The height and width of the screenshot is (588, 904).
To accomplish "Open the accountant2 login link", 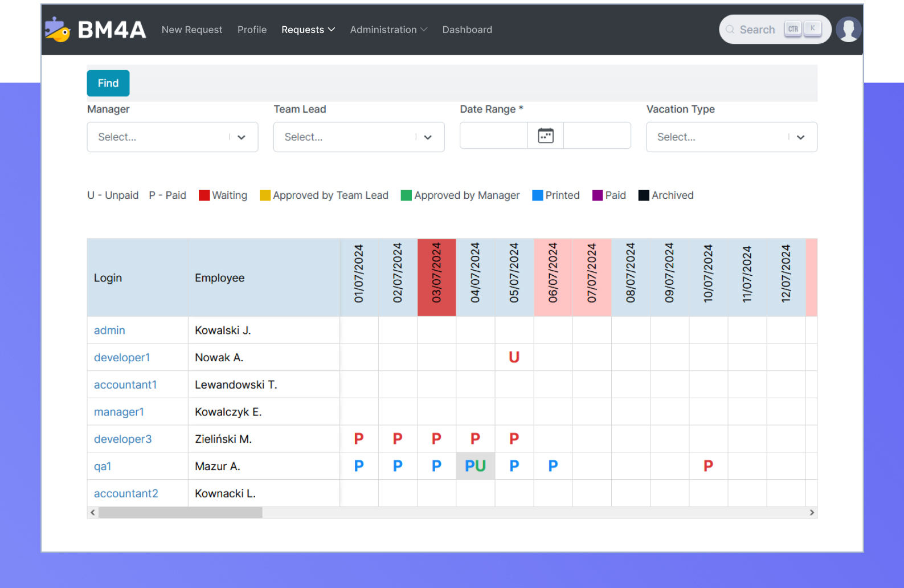I will (126, 493).
